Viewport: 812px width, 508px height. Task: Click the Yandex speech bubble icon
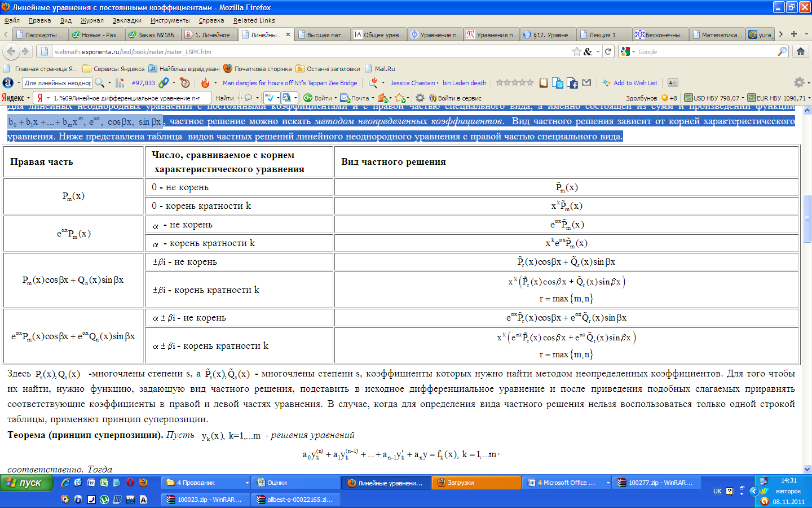(x=248, y=98)
